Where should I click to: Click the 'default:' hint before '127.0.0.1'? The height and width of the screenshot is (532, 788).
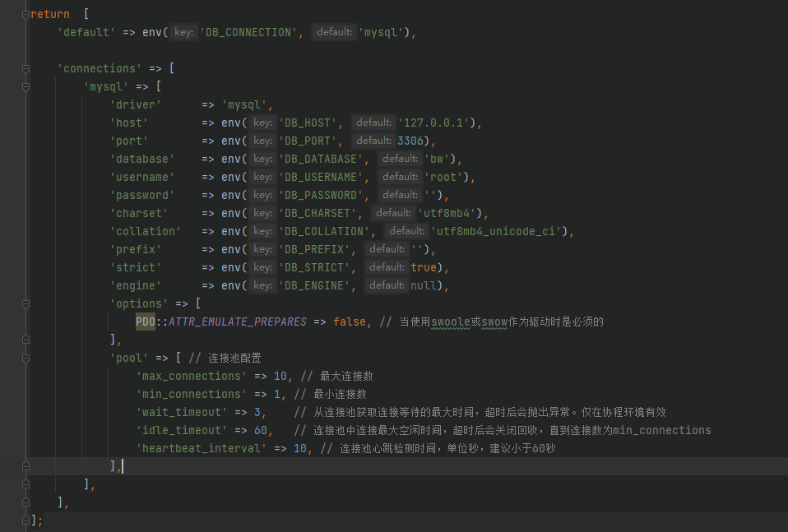click(373, 123)
